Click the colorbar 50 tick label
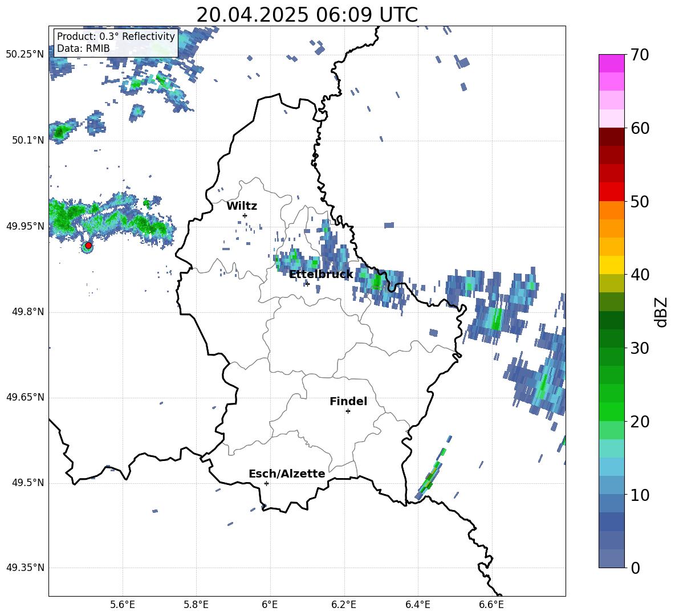Viewport: 675px width, 616px height. point(640,202)
